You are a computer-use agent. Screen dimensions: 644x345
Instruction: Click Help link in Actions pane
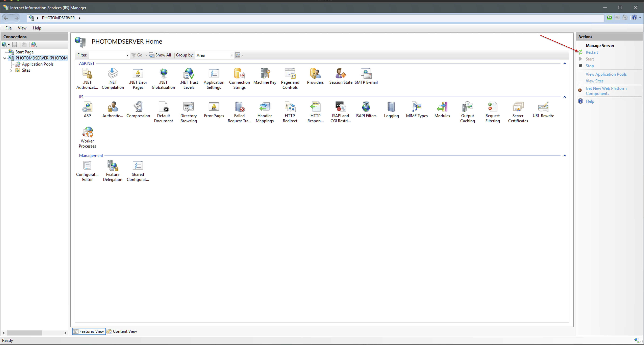[x=590, y=101]
